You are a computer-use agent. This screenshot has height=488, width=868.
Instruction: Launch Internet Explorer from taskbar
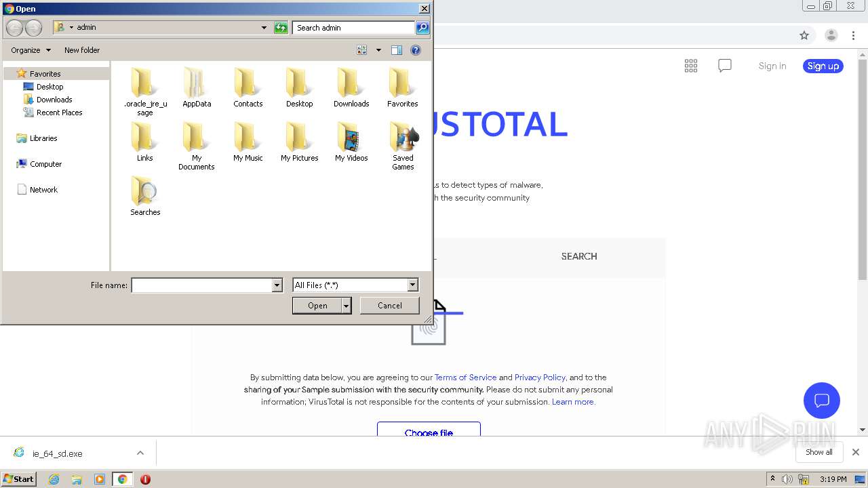point(54,479)
